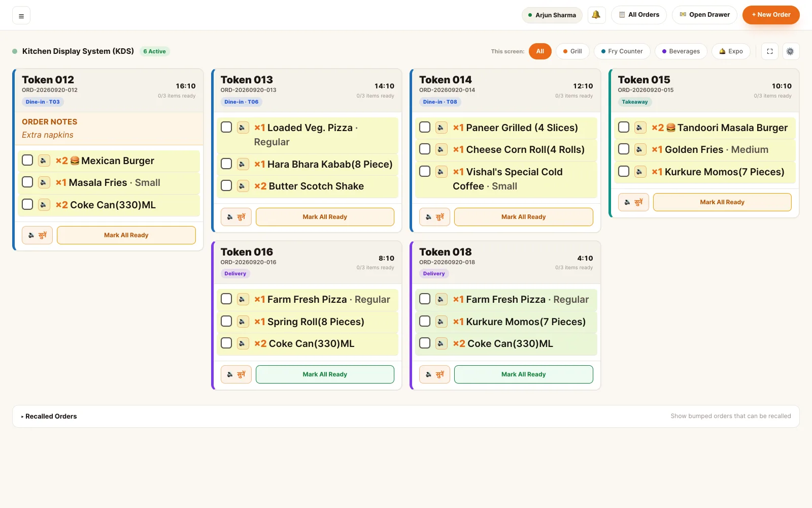
Task: Play audio for Token 016 Coke Can
Action: pos(243,343)
